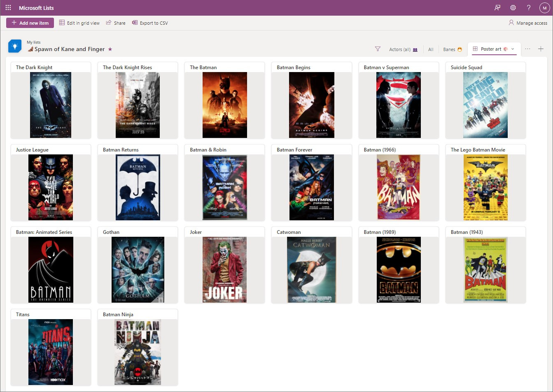The height and width of the screenshot is (392, 553).
Task: Switch to the Actors (all) view
Action: (404, 49)
